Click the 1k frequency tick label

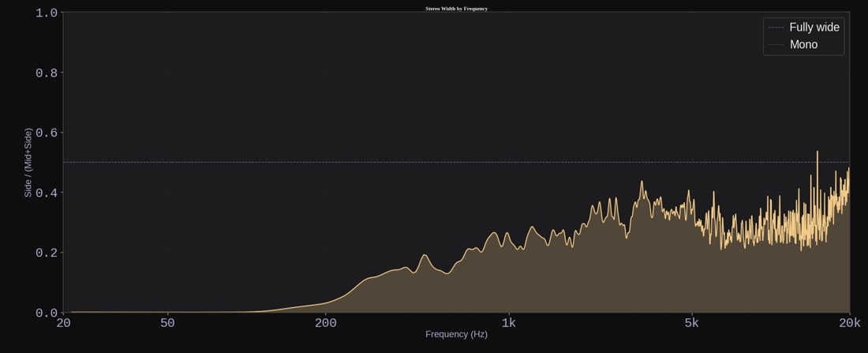(508, 323)
